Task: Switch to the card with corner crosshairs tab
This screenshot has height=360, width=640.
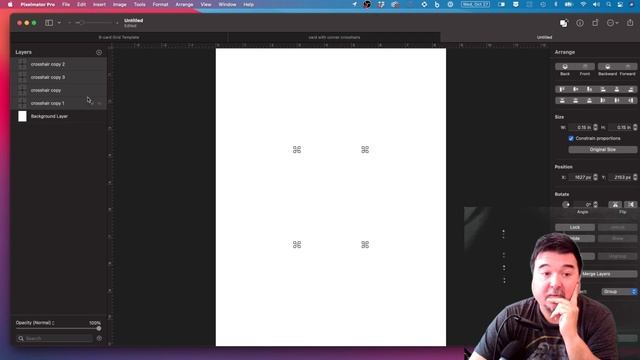Action: 334,37
